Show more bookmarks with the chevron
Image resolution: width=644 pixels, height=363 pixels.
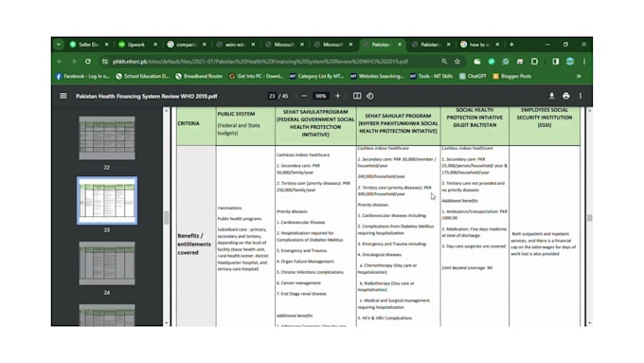tap(579, 76)
